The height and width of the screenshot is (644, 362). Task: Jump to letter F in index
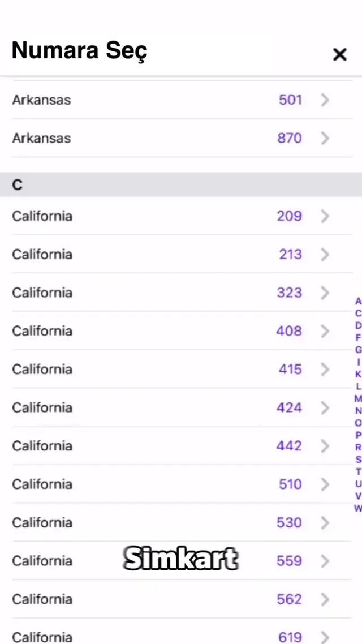[x=358, y=337]
